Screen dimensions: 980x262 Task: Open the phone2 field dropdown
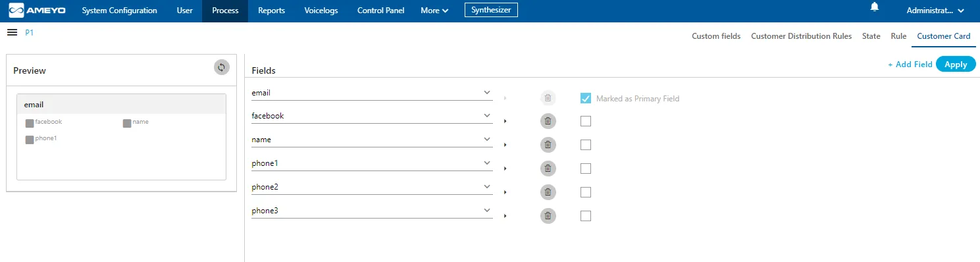point(373,187)
